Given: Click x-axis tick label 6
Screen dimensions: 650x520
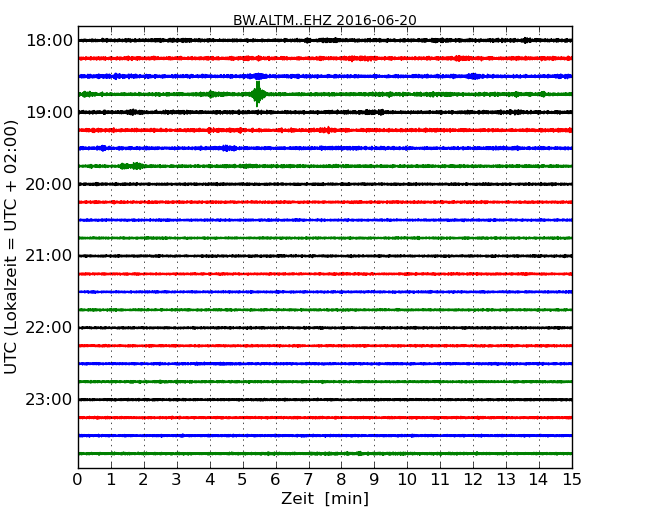Looking at the screenshot, I should click(275, 480).
